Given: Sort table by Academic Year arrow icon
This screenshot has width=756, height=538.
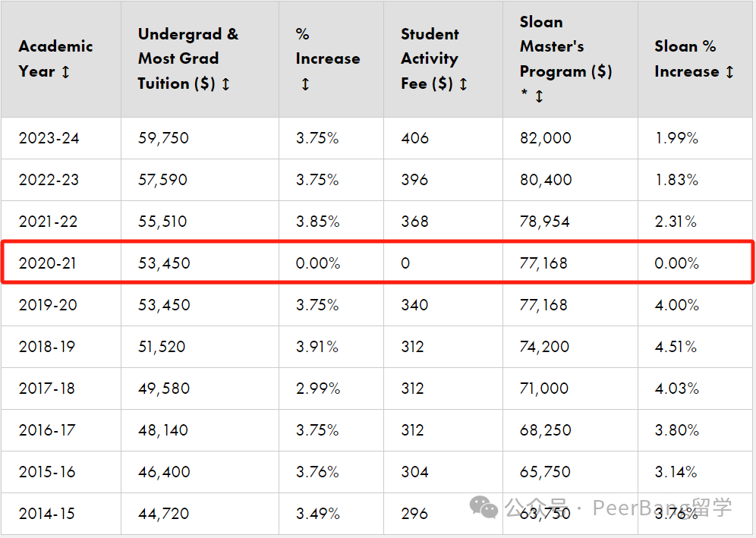Looking at the screenshot, I should (65, 72).
